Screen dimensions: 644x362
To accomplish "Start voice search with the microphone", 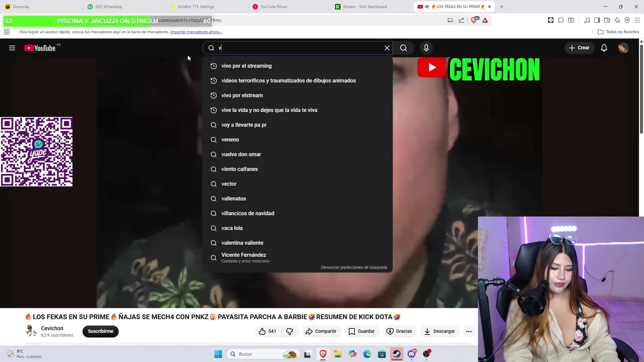I will click(426, 48).
